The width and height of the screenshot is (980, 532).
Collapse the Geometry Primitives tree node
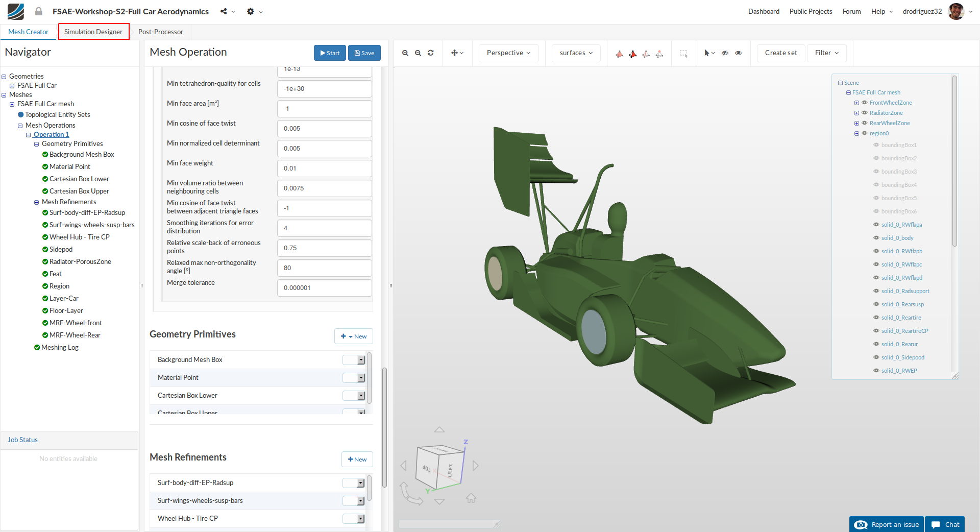tap(37, 144)
